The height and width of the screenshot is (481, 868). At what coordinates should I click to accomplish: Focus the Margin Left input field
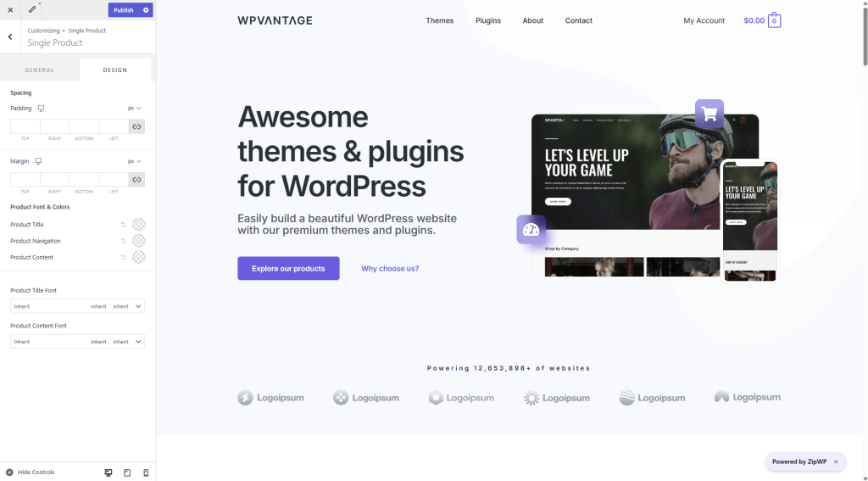(x=114, y=180)
